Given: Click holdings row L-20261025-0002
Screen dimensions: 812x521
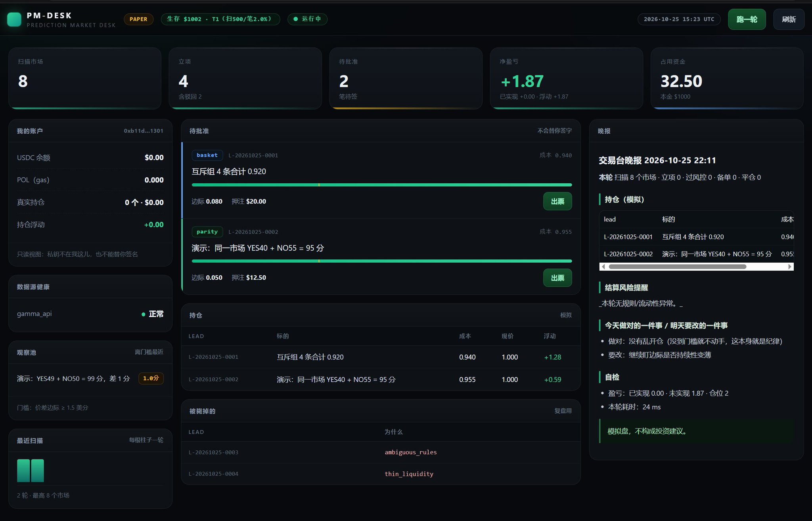Looking at the screenshot, I should click(x=381, y=379).
